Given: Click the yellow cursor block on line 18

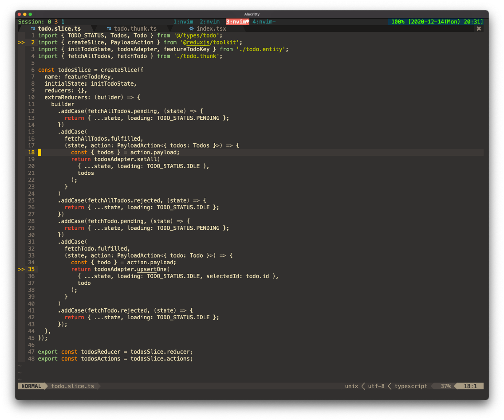Looking at the screenshot, I should (39, 152).
